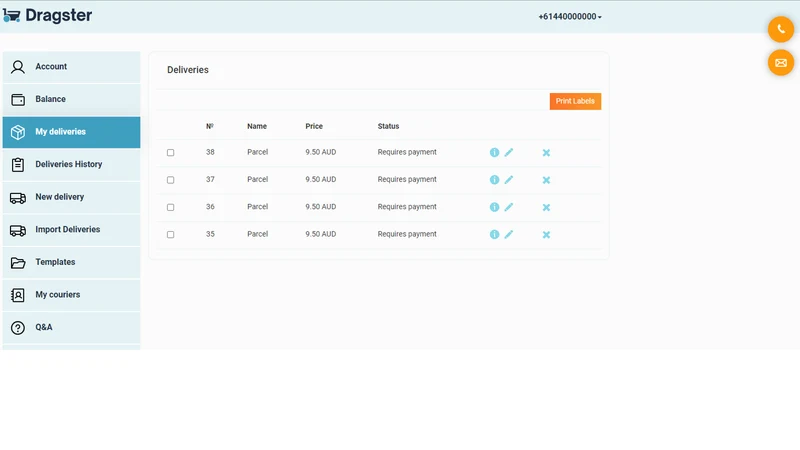The width and height of the screenshot is (800, 450).
Task: Click the Status column header
Action: click(388, 126)
